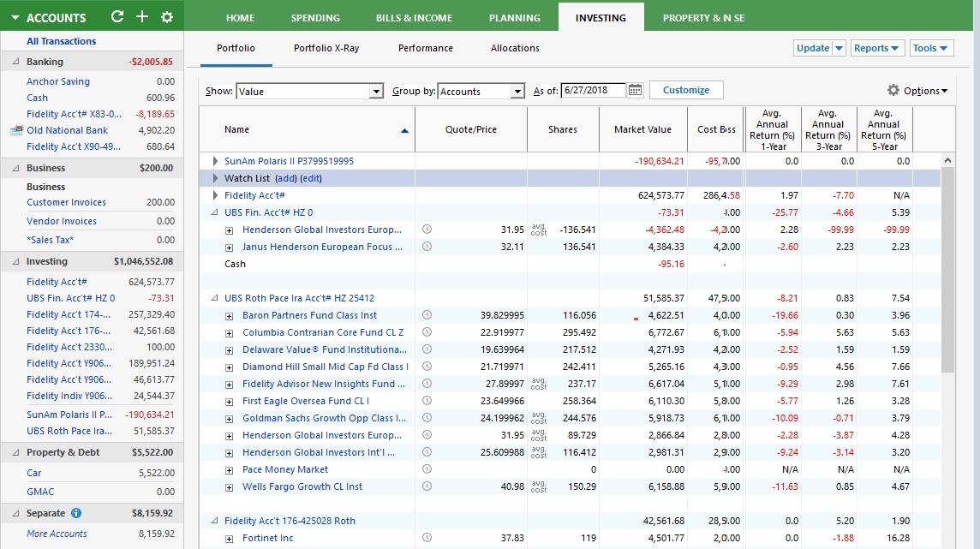The image size is (980, 549).
Task: Open the Old National Bank account
Action: (x=67, y=130)
